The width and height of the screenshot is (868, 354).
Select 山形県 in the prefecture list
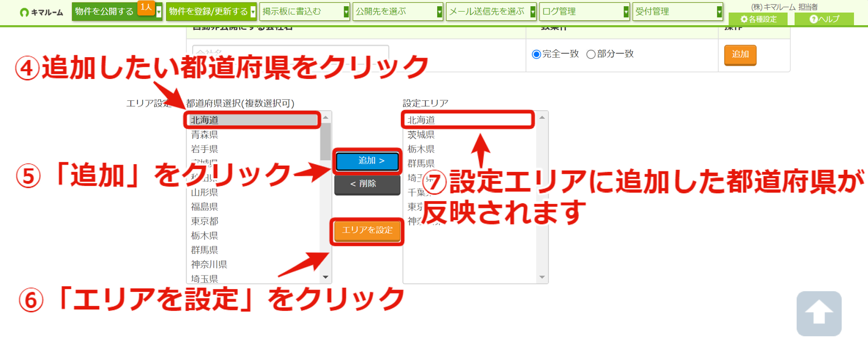tap(255, 192)
